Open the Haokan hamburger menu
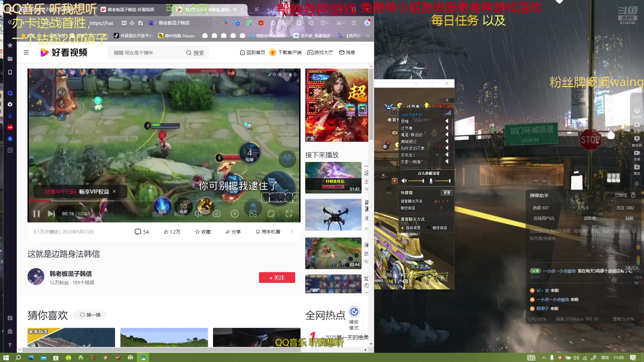Viewport: 644px width, 362px height. pos(26,53)
